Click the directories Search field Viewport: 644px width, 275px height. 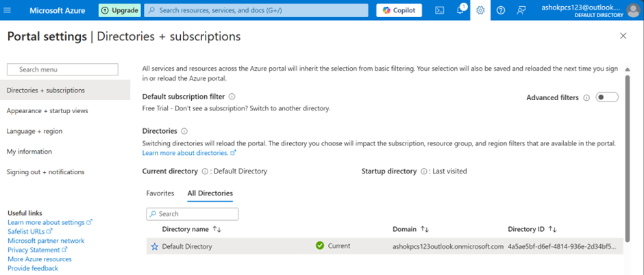point(193,214)
